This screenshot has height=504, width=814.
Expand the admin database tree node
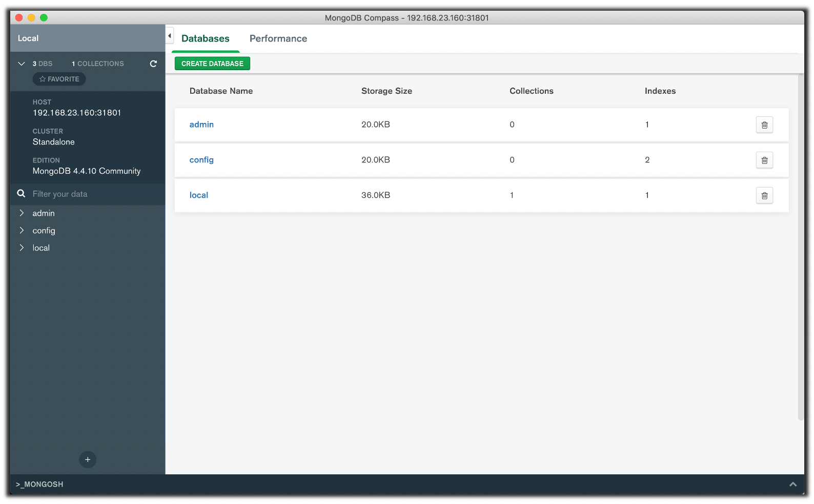[x=22, y=213]
